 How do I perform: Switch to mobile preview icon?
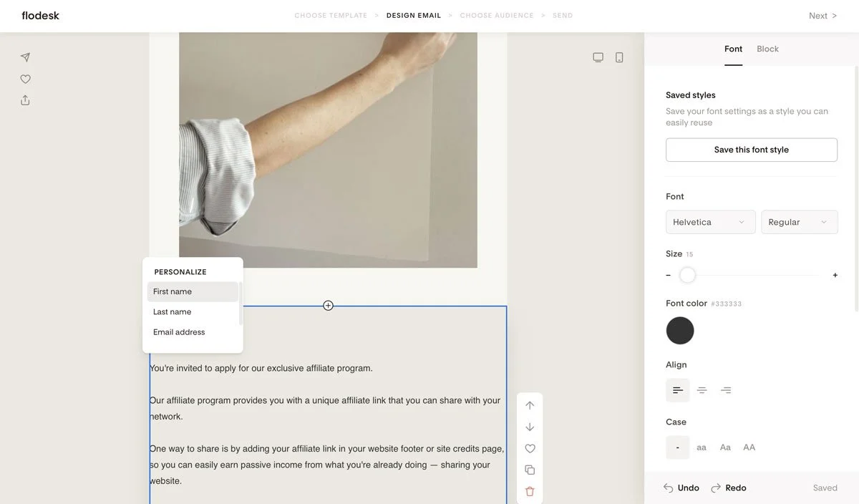point(619,57)
